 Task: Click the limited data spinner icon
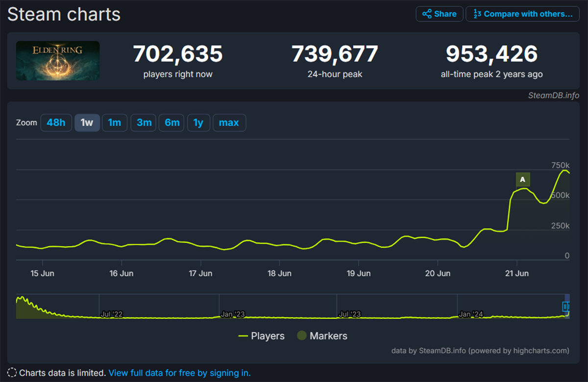(x=12, y=373)
